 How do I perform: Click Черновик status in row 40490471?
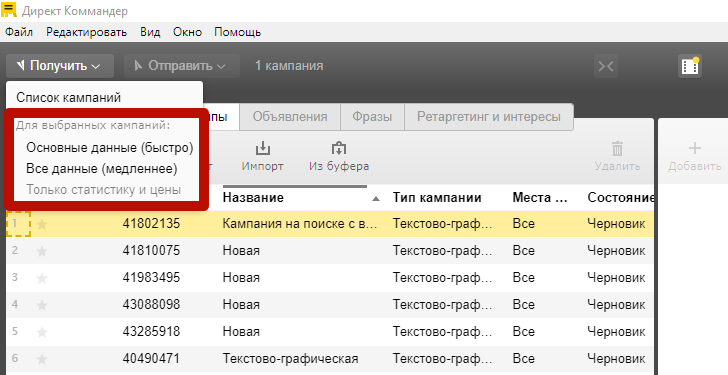pyautogui.click(x=616, y=358)
